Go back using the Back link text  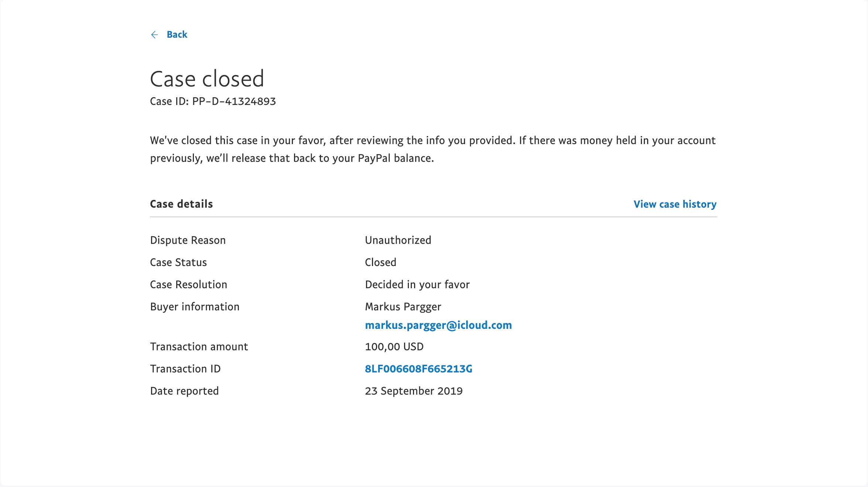point(177,34)
